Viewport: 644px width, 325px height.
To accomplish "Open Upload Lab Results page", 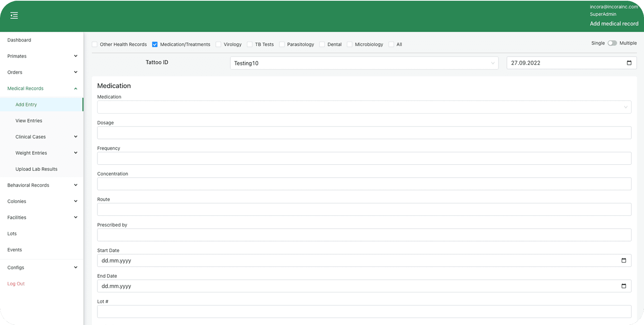I will (36, 169).
